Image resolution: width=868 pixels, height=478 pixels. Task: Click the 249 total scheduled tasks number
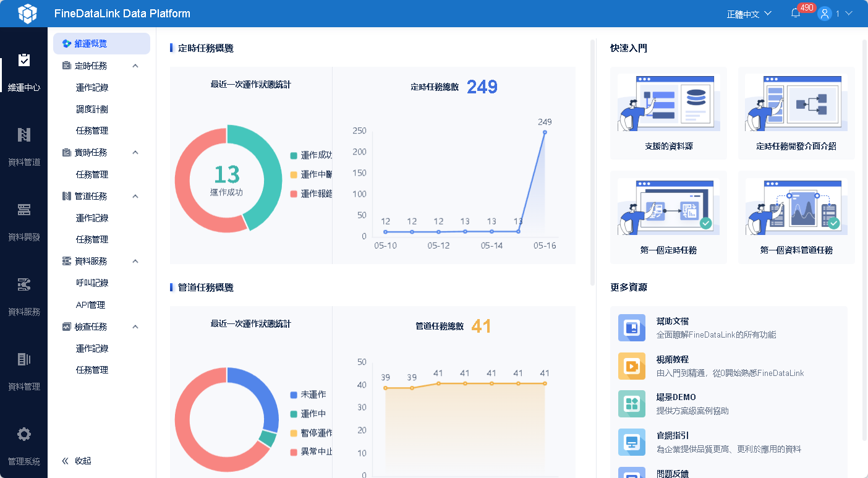pos(482,87)
